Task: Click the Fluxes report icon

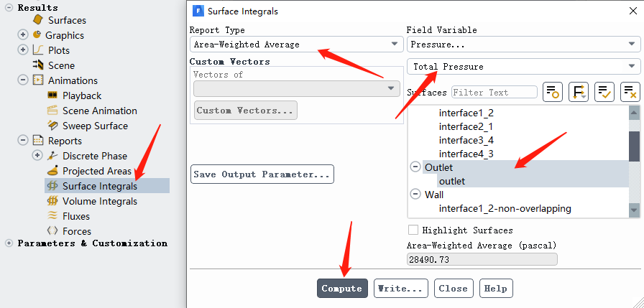Action: (x=52, y=216)
